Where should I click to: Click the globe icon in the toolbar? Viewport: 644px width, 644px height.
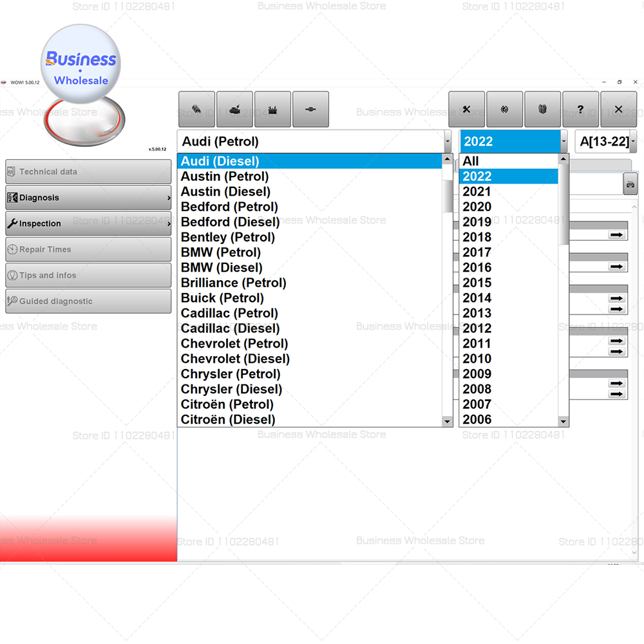tap(505, 109)
